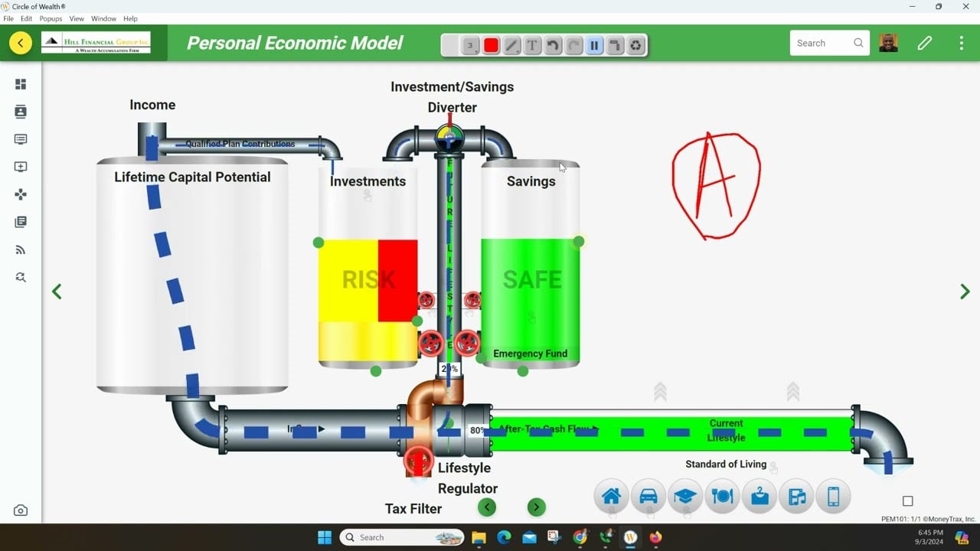Toggle the pause button in drawing toolbar
The height and width of the screenshot is (551, 980).
pyautogui.click(x=594, y=45)
